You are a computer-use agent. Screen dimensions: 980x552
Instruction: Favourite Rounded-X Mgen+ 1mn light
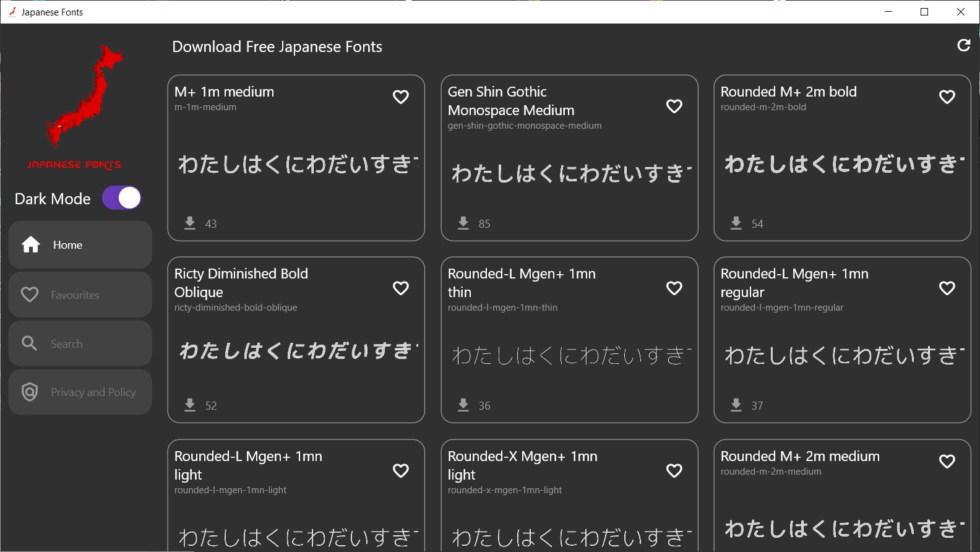(x=674, y=471)
